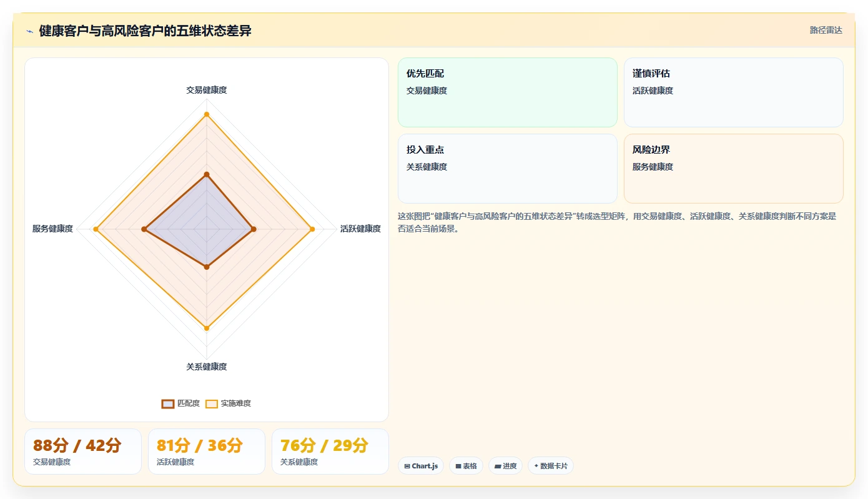Click 实施难度 data point on 交易健康度 axis
The image size is (868, 499).
pos(207,114)
